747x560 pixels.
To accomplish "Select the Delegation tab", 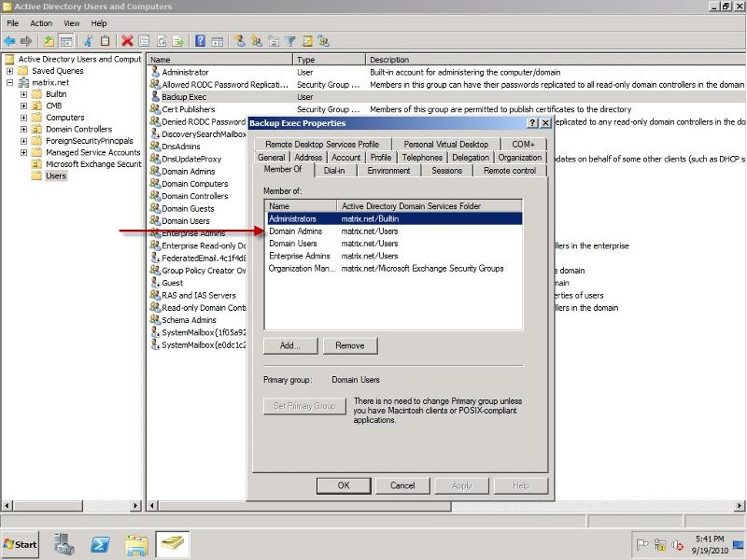I will 471,157.
